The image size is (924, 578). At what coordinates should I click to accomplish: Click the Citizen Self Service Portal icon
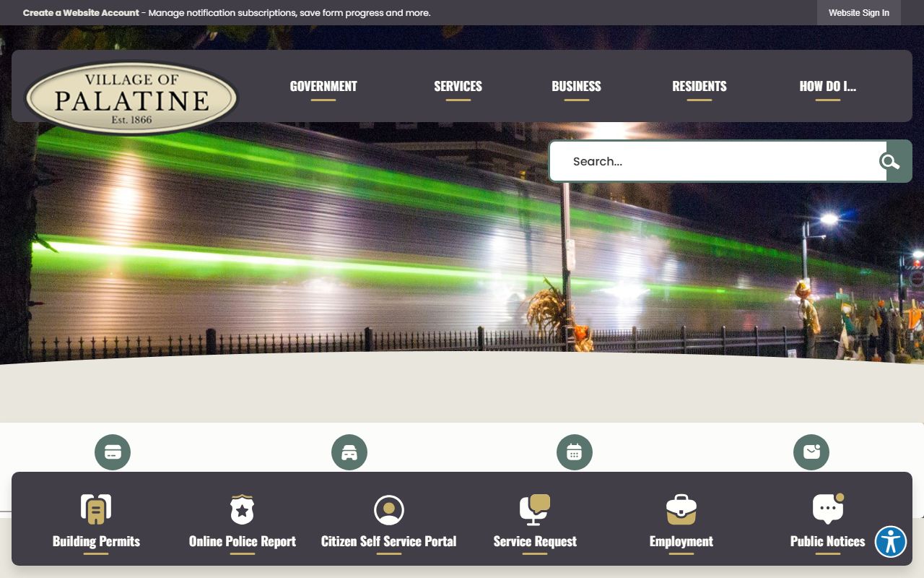(x=389, y=510)
